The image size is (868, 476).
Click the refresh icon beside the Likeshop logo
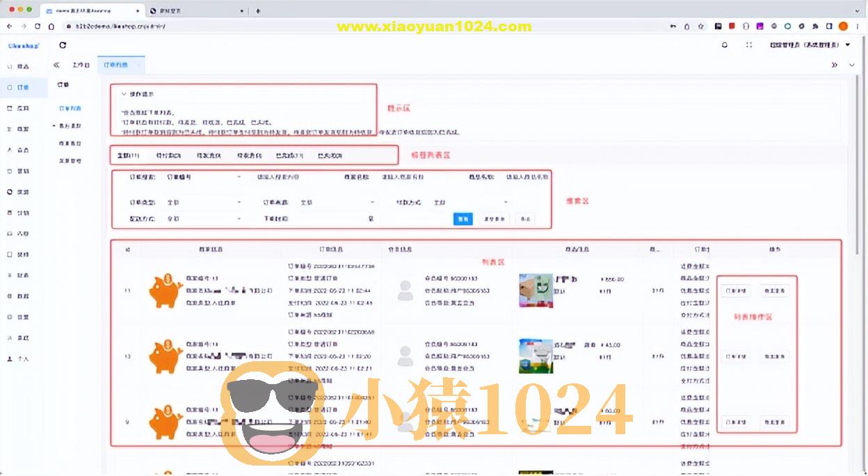point(63,45)
